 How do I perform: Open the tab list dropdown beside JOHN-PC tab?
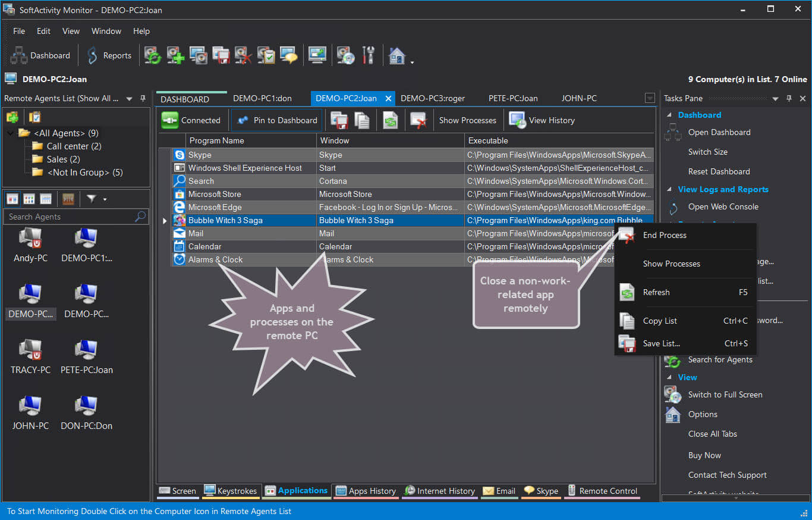click(x=649, y=98)
